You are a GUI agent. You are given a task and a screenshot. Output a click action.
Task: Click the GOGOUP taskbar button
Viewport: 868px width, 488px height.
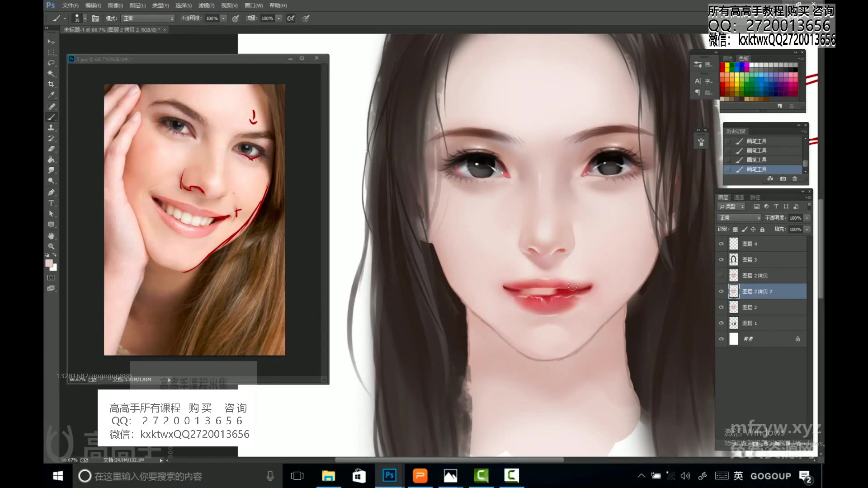tap(772, 476)
